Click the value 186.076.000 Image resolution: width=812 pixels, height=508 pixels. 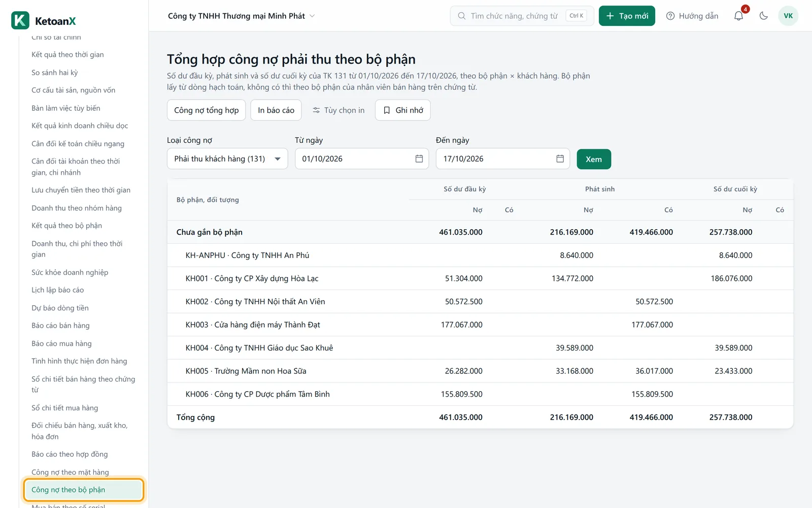point(731,278)
